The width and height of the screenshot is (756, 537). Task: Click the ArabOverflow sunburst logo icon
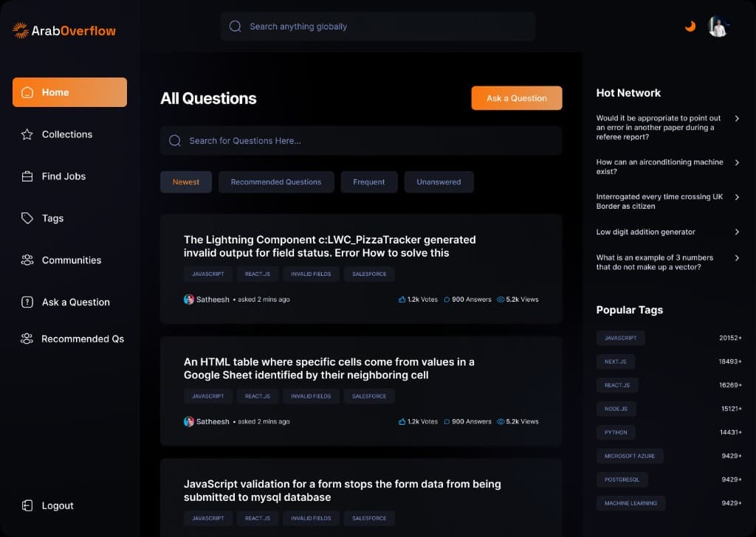tap(21, 30)
